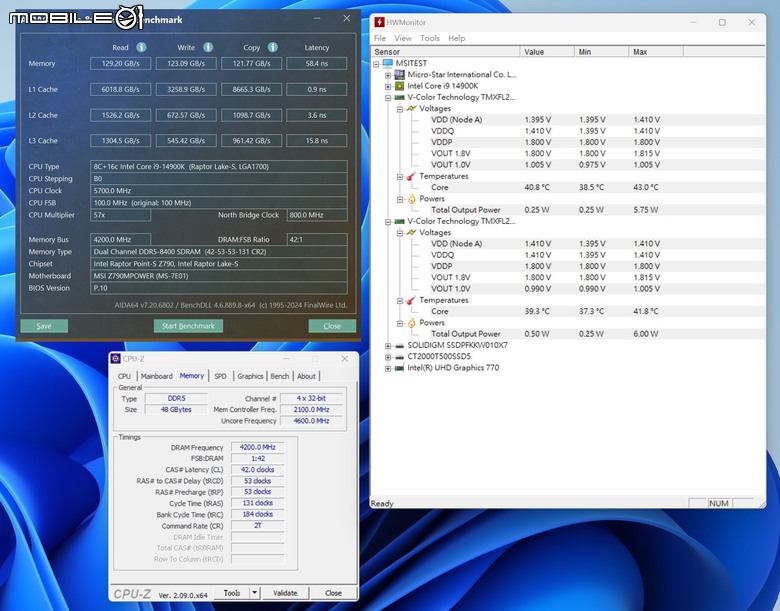The height and width of the screenshot is (611, 780).
Task: Expand the Intel Core i9 14900K node
Action: [388, 87]
